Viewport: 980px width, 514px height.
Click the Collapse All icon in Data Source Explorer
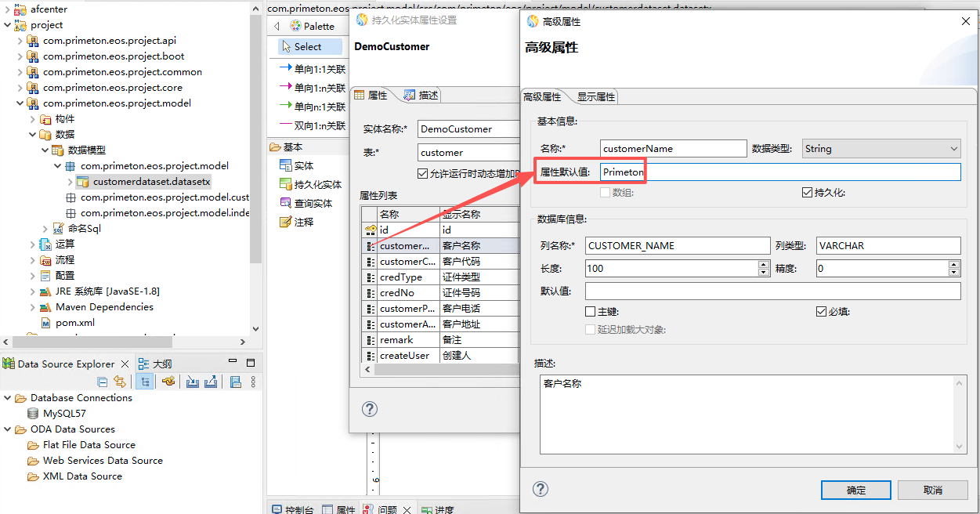pyautogui.click(x=102, y=382)
